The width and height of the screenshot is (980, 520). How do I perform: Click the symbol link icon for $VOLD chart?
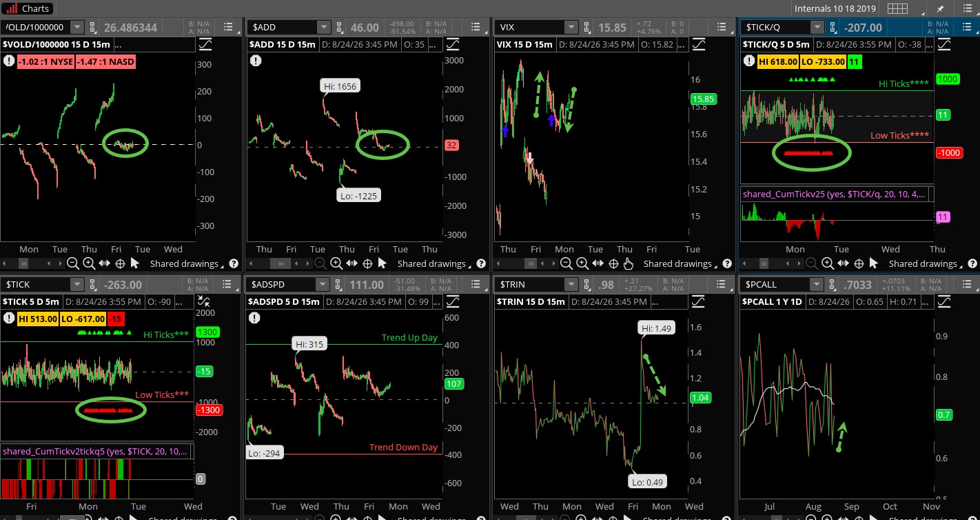[94, 28]
